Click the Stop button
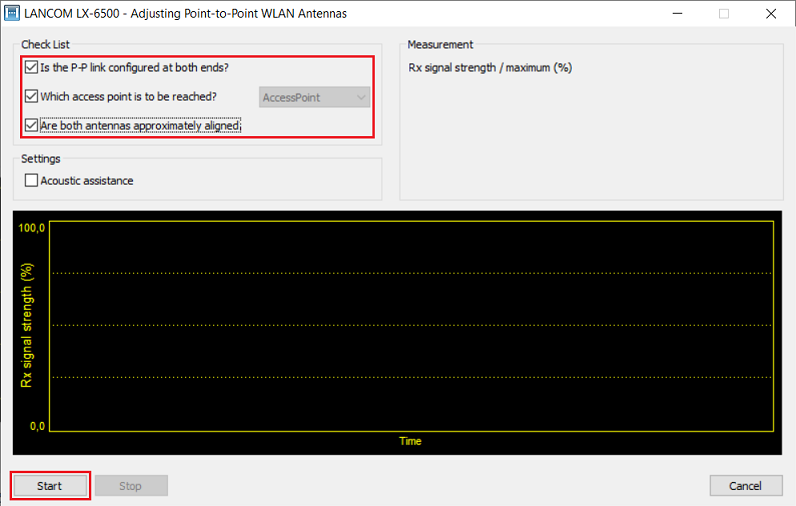This screenshot has height=506, width=796. click(131, 486)
